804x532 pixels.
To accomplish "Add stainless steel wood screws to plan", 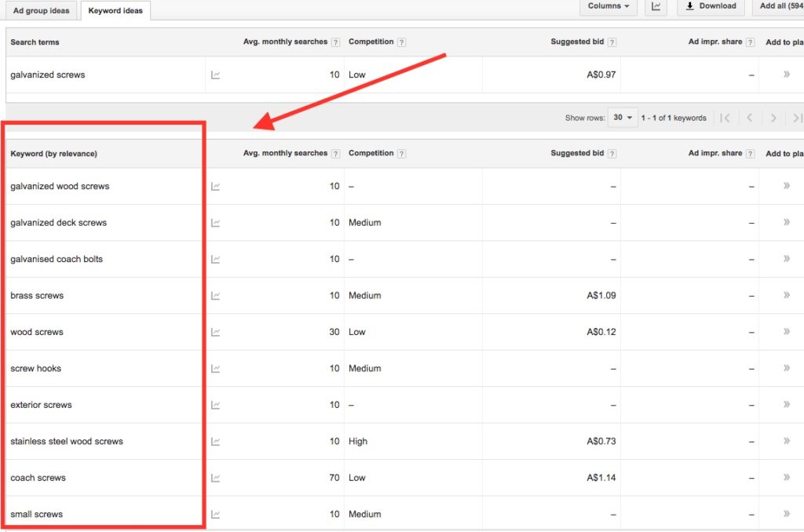I will click(786, 441).
